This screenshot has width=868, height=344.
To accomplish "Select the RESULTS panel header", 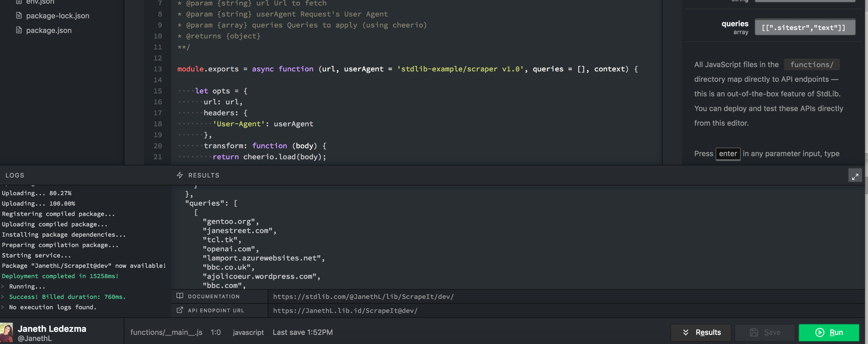I will (204, 175).
